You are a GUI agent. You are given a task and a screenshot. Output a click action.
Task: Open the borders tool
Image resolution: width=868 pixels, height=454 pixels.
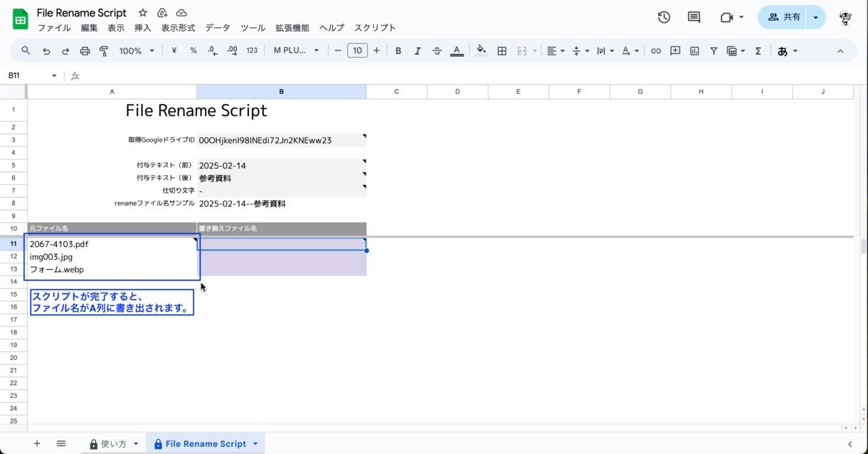tap(502, 51)
